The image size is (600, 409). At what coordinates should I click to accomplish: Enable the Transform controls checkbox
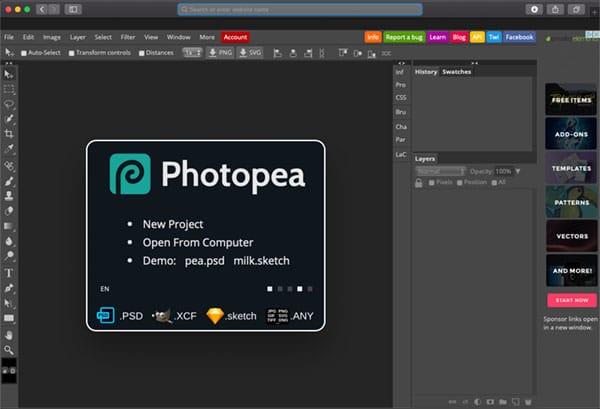point(72,53)
